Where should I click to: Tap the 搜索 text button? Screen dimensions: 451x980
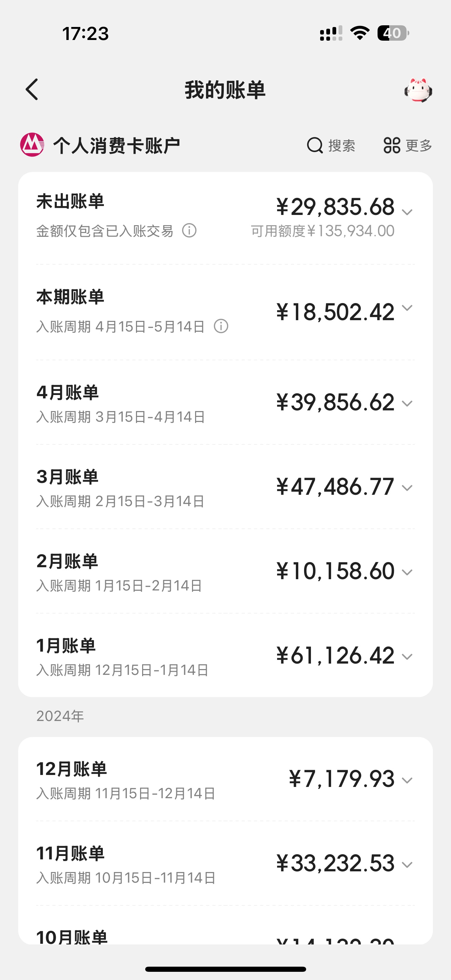tap(341, 146)
